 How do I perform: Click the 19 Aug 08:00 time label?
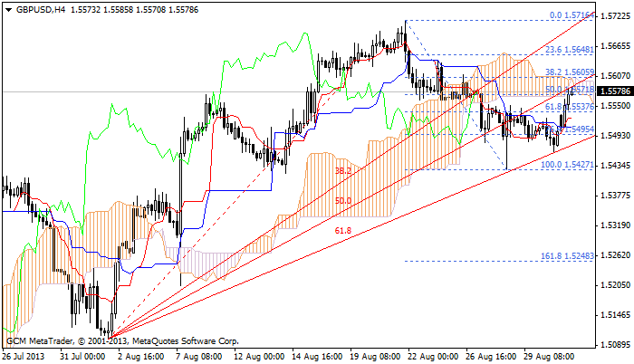click(375, 357)
